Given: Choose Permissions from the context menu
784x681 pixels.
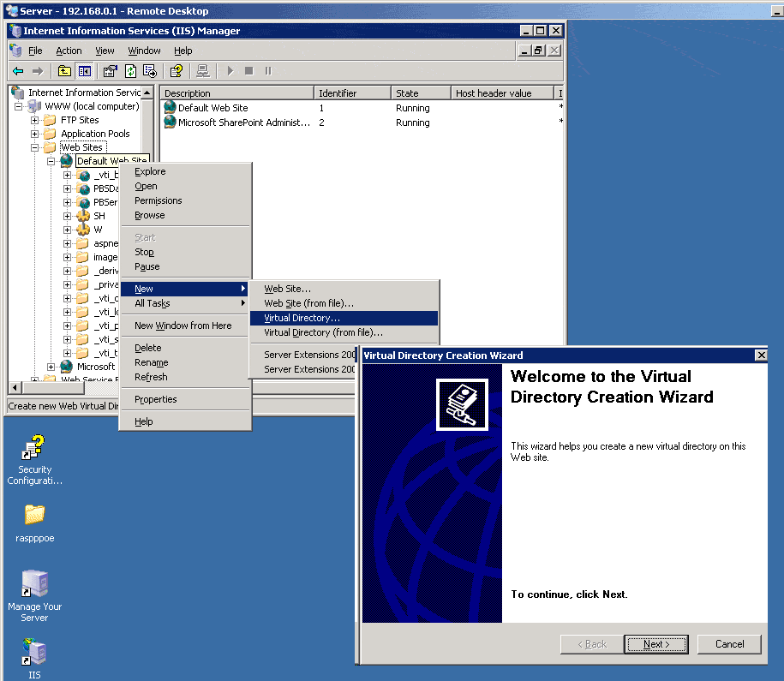Looking at the screenshot, I should point(185,200).
